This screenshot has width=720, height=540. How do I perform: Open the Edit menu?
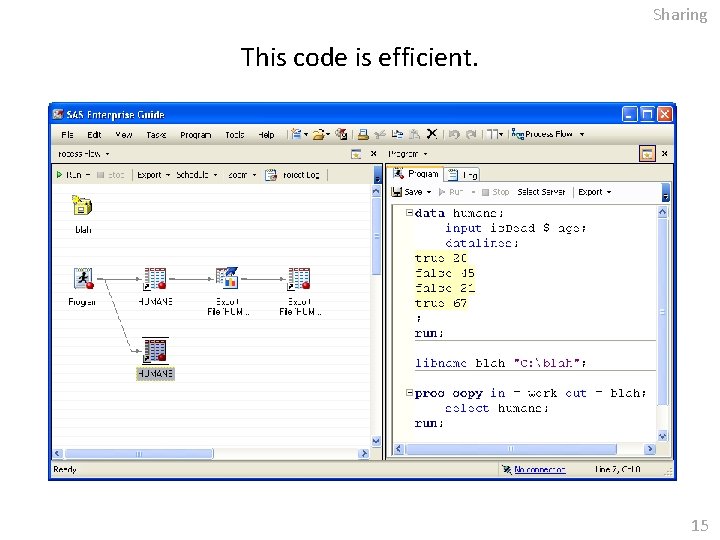(94, 135)
